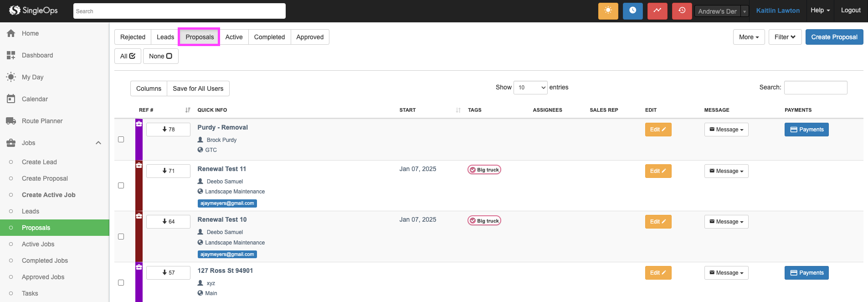Open the blue clock icon button

coord(632,11)
